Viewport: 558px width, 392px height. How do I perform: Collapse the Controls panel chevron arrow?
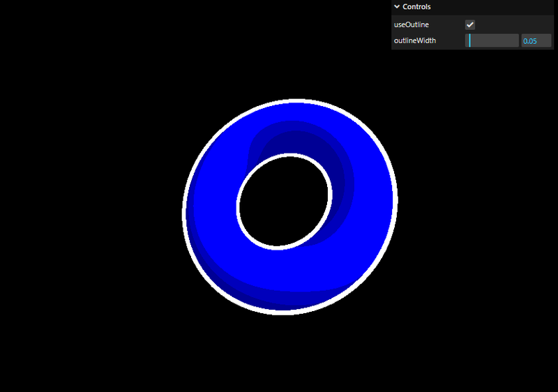397,7
